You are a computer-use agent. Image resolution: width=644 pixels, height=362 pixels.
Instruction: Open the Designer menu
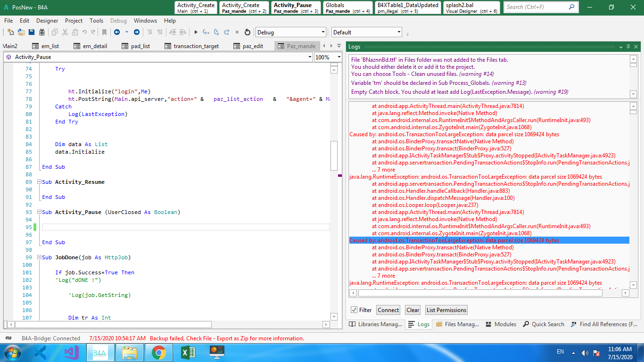47,21
